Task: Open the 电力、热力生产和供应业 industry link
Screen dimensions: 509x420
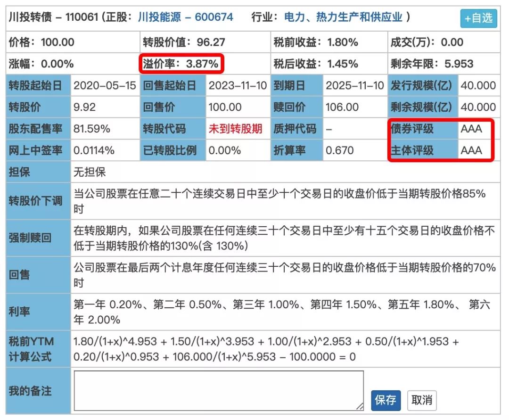Action: pyautogui.click(x=343, y=17)
